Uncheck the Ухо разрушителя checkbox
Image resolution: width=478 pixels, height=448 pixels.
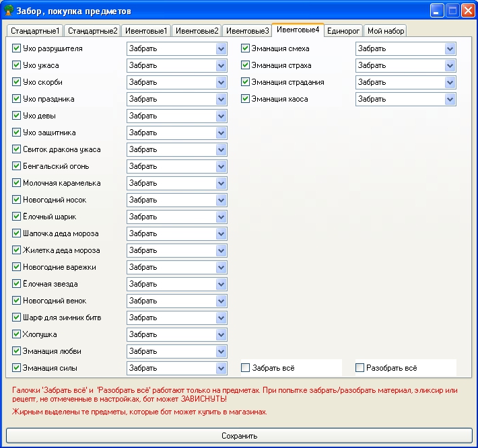(17, 48)
